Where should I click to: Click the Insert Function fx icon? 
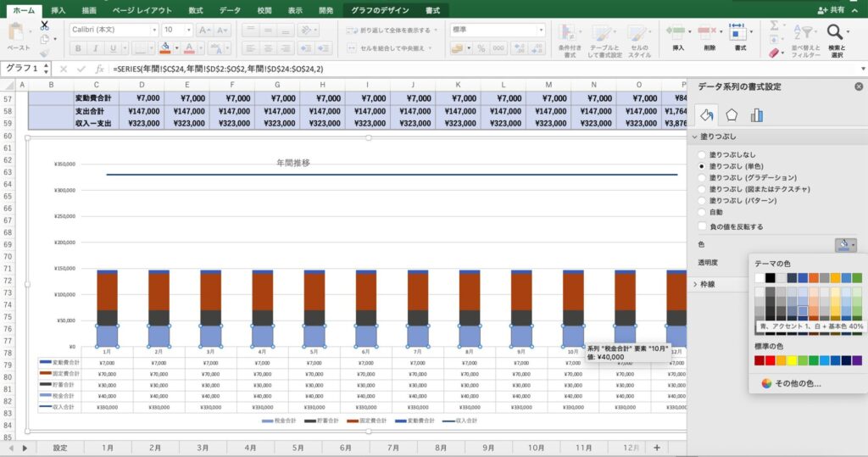(99, 68)
